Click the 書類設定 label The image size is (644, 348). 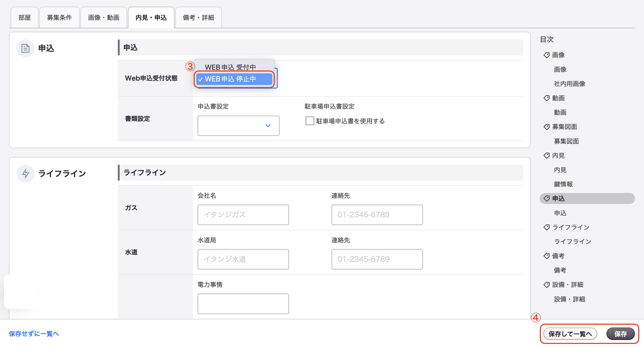(138, 119)
